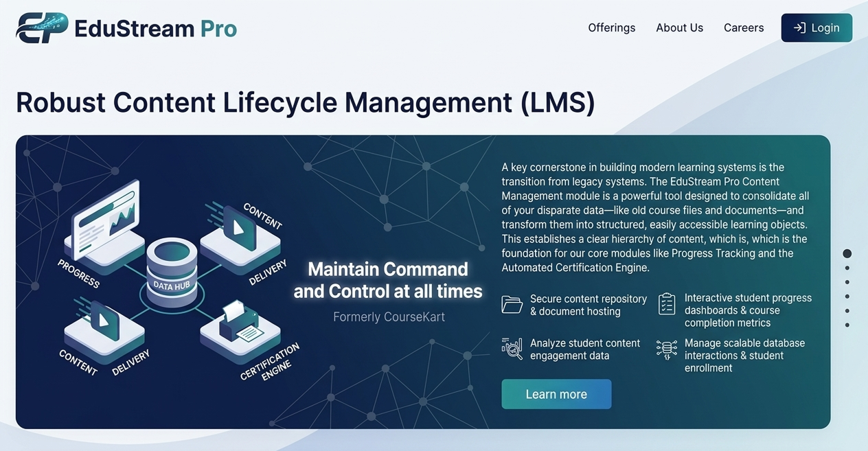Select the Certification Engine printer graphic

[x=240, y=324]
